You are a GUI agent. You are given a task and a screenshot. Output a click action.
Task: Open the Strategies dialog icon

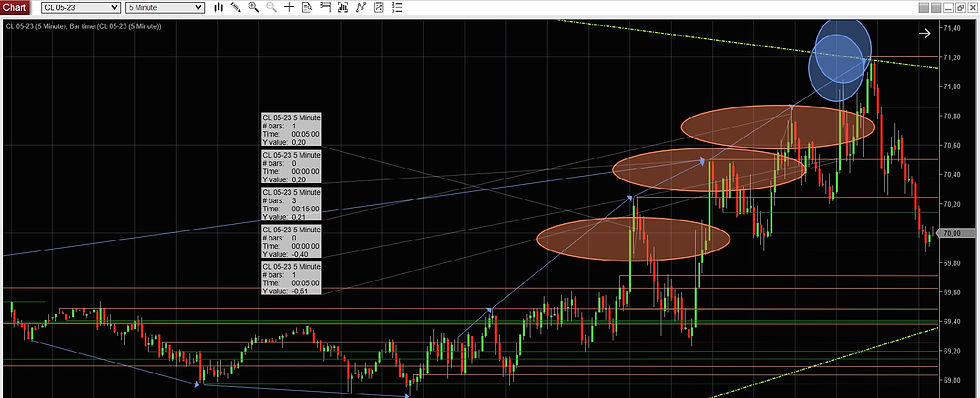pos(379,7)
